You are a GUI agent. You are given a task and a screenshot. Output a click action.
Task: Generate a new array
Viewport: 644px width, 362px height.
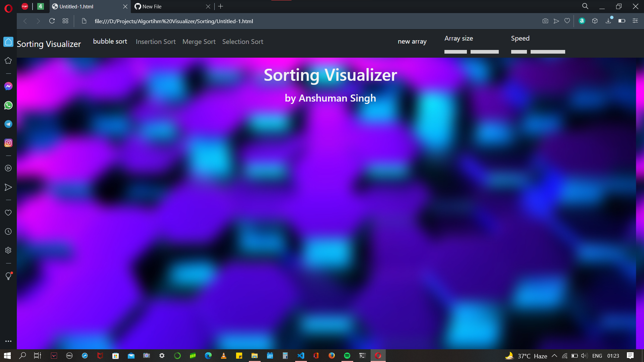click(412, 42)
